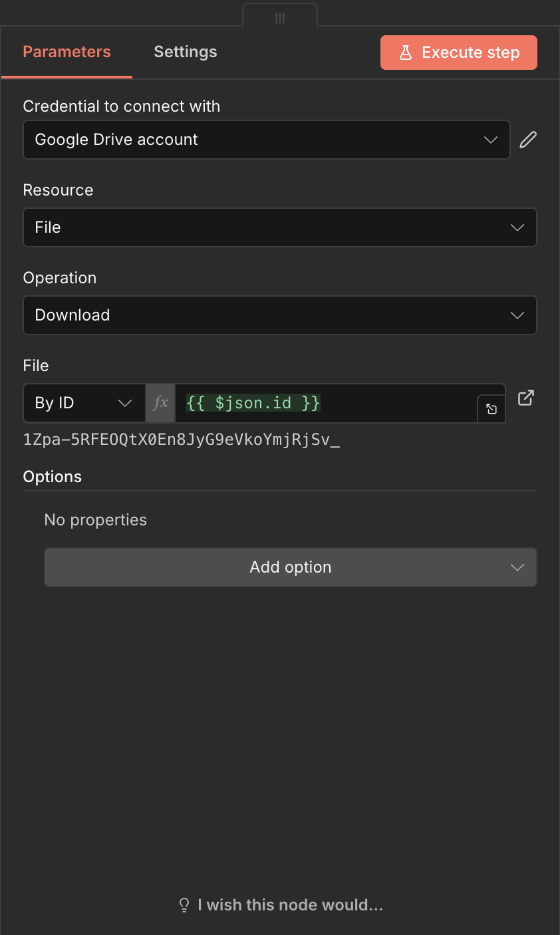Expand the Add option dropdown
The image size is (560, 935).
(x=517, y=567)
